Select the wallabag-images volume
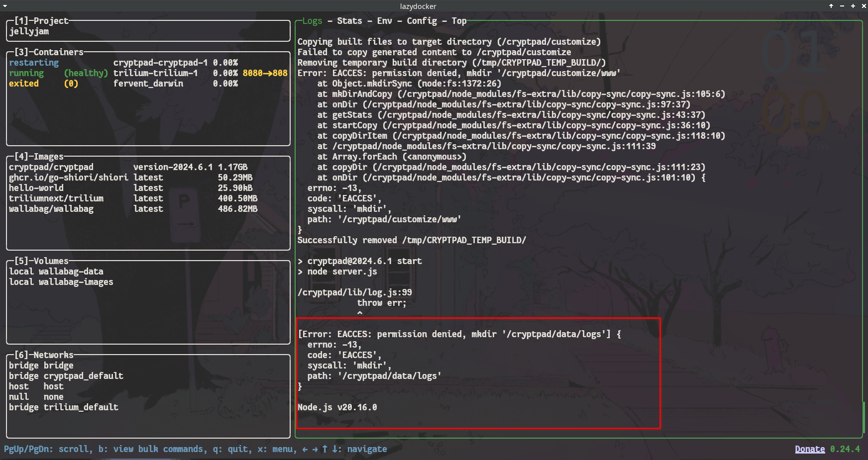The height and width of the screenshot is (460, 868). click(148, 282)
